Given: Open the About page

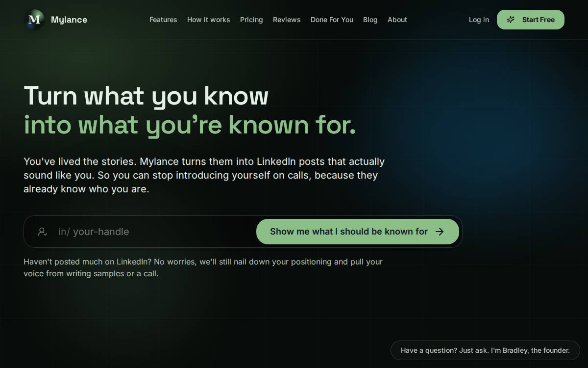Looking at the screenshot, I should point(397,20).
